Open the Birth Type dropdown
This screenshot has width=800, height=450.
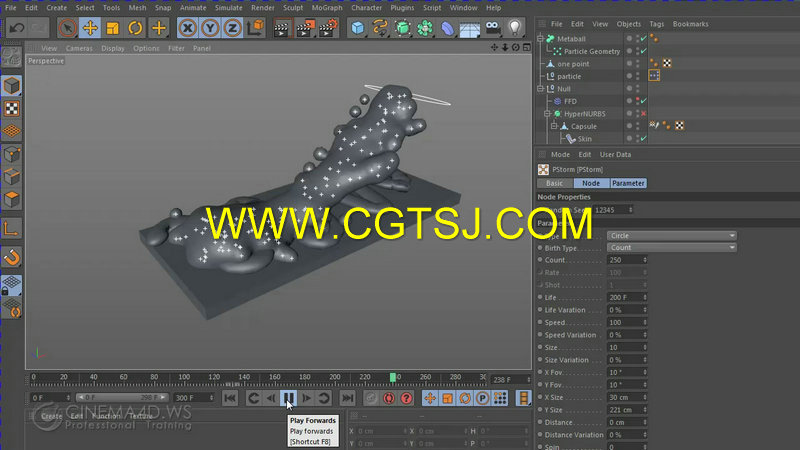671,247
